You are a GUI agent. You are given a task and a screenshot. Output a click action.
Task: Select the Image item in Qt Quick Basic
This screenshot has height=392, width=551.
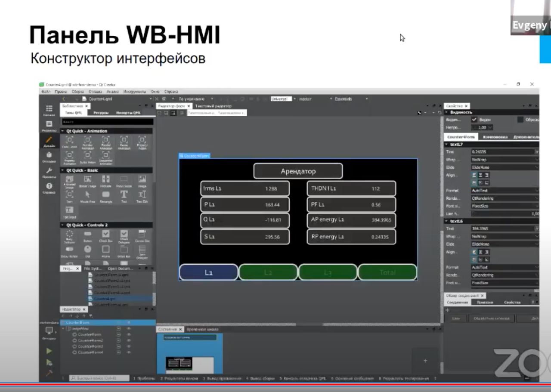coord(142,181)
